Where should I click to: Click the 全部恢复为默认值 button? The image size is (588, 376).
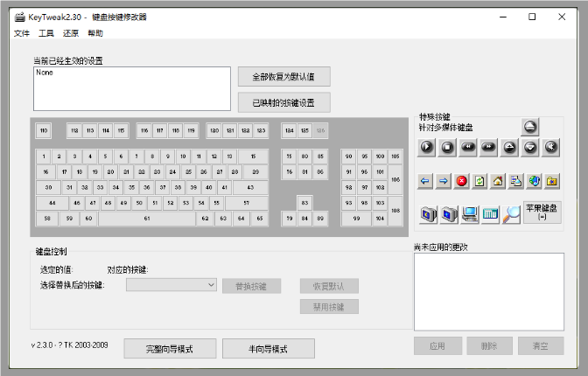283,77
